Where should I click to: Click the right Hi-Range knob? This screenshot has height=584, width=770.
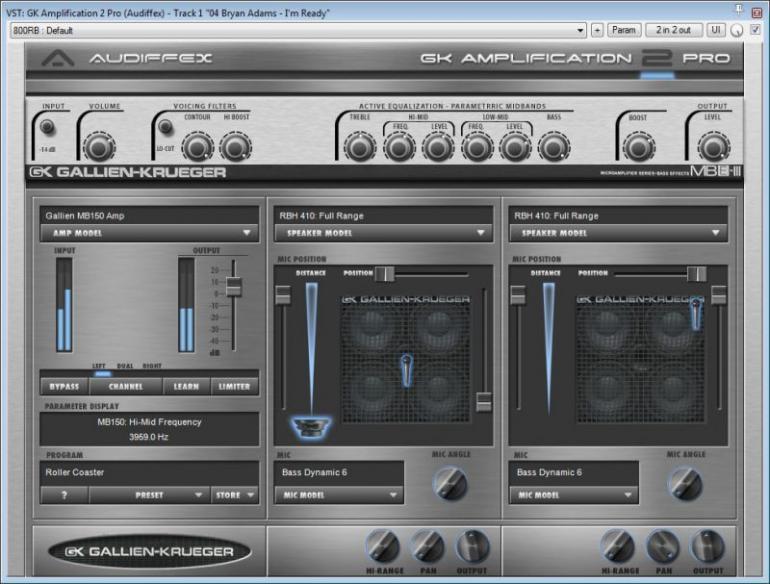(618, 547)
